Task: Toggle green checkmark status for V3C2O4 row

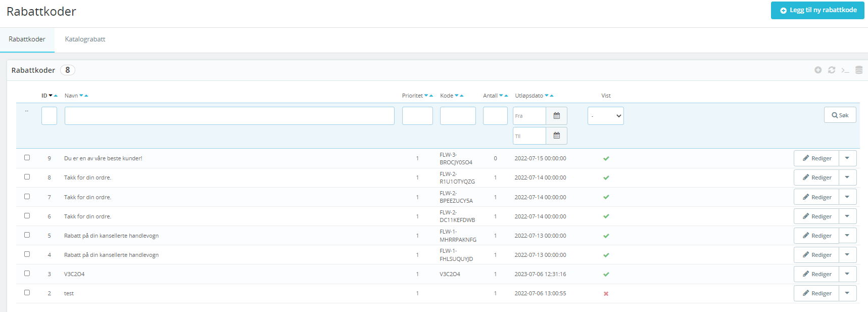Action: (606, 275)
